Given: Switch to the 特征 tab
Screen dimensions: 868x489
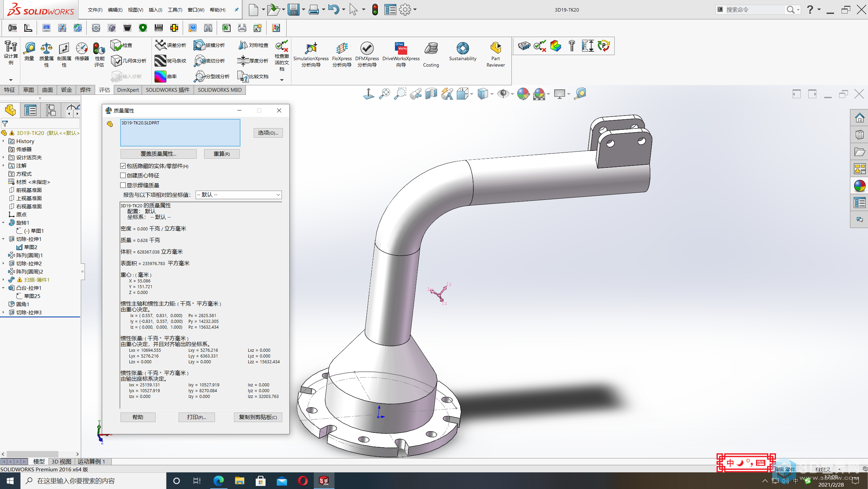Looking at the screenshot, I should pos(10,90).
